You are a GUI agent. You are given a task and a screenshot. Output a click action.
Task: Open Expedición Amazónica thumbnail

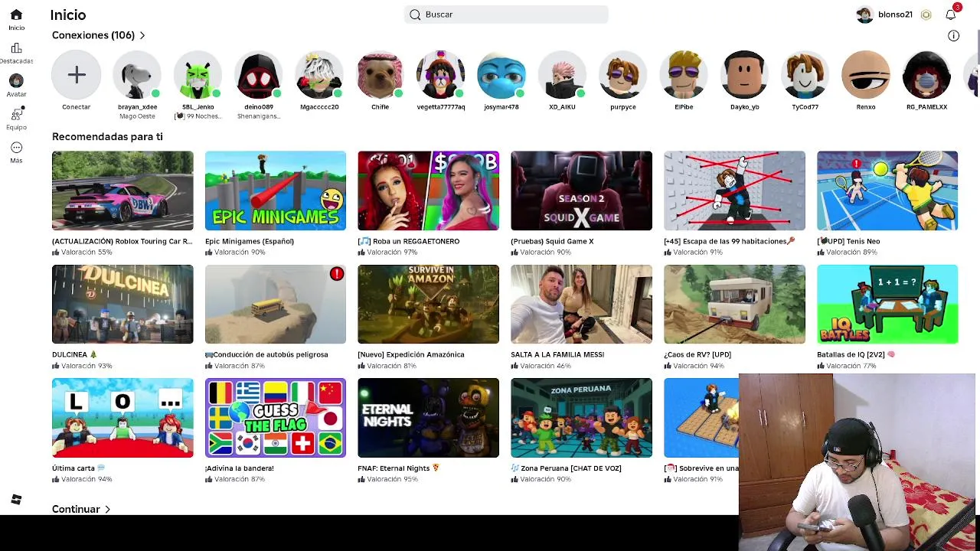point(428,305)
